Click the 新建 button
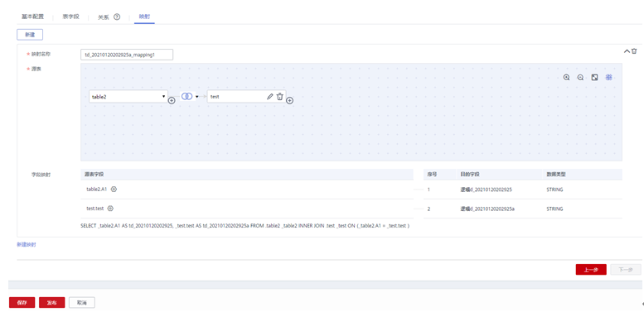The width and height of the screenshot is (644, 312). [x=30, y=35]
